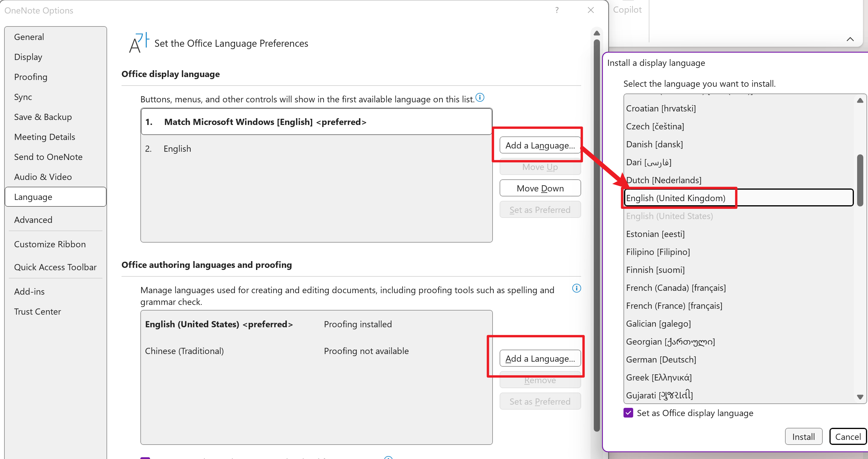Select Quick Access Toolbar category
This screenshot has height=459, width=868.
[x=56, y=267]
